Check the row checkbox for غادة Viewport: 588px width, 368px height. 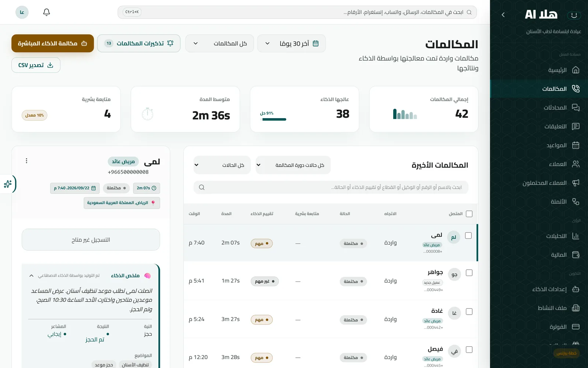(x=469, y=312)
